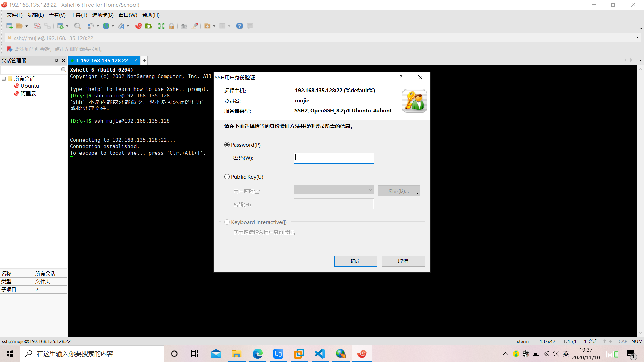Click the 确定 button
This screenshot has height=362, width=644.
[355, 261]
